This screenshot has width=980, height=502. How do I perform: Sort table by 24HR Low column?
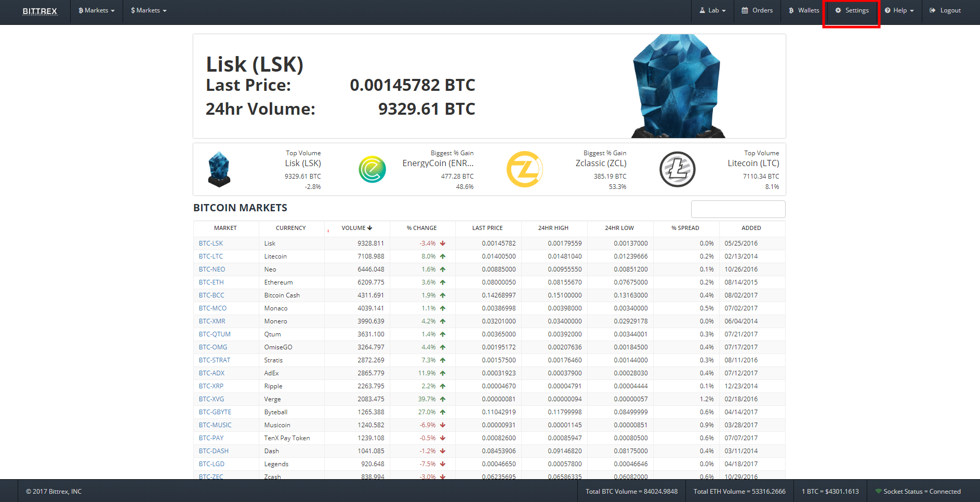coord(619,228)
